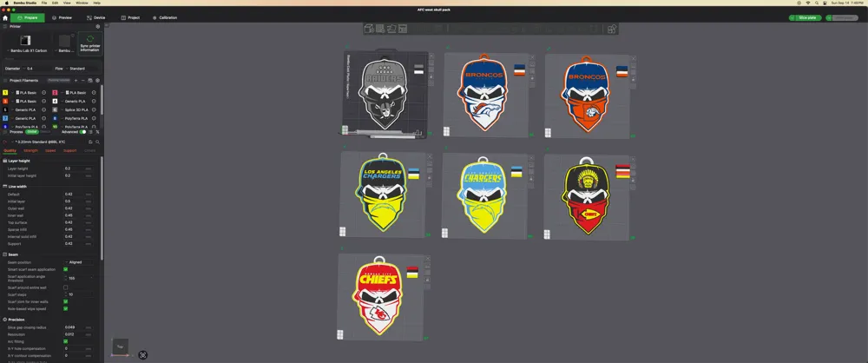Open the Strength settings tab

[x=31, y=150]
